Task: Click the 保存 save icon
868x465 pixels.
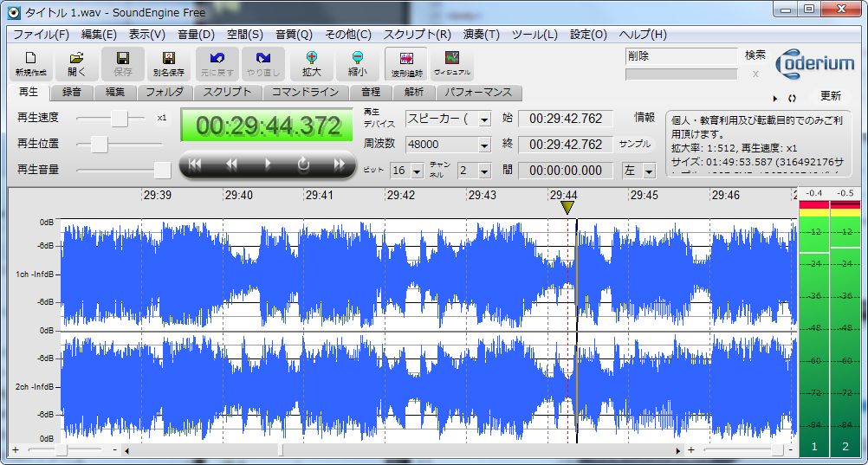Action: [123, 64]
